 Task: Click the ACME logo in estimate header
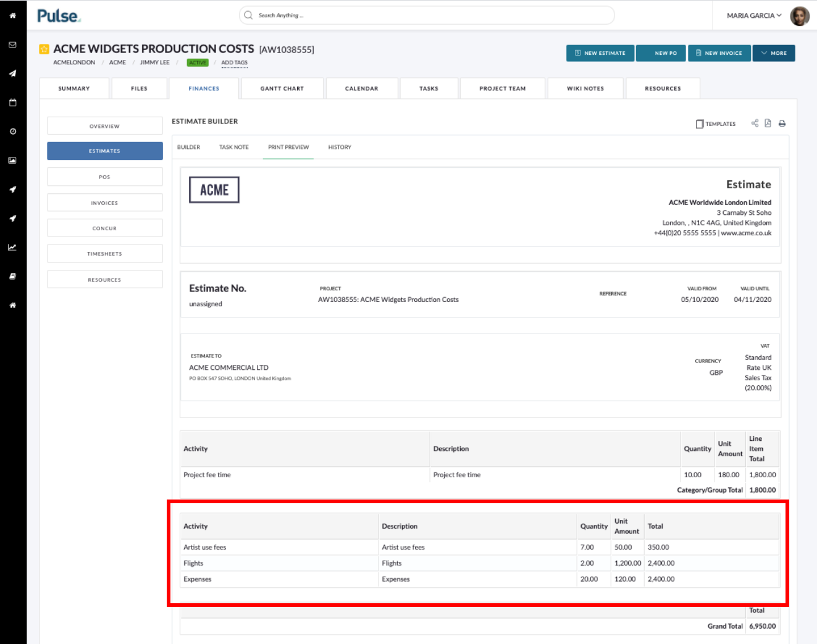214,190
